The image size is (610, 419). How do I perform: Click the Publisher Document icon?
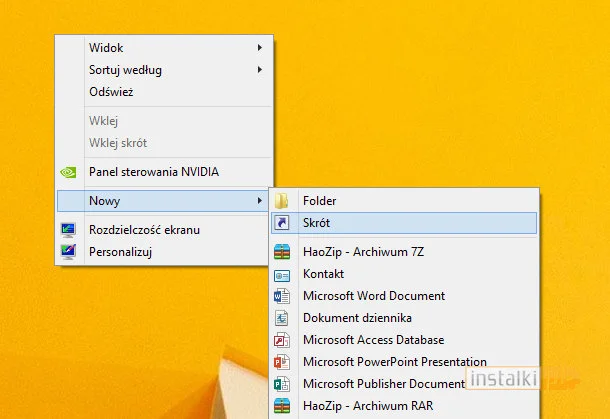click(x=282, y=384)
